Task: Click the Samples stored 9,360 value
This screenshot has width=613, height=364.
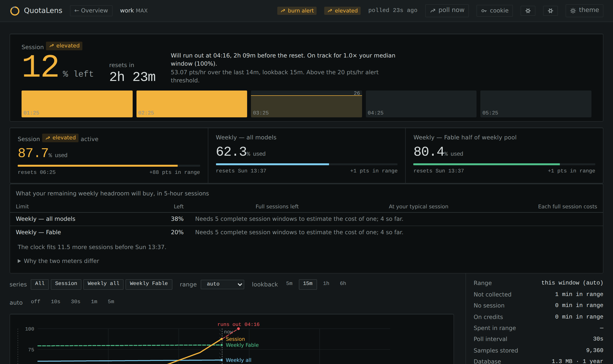Action: pos(595,350)
